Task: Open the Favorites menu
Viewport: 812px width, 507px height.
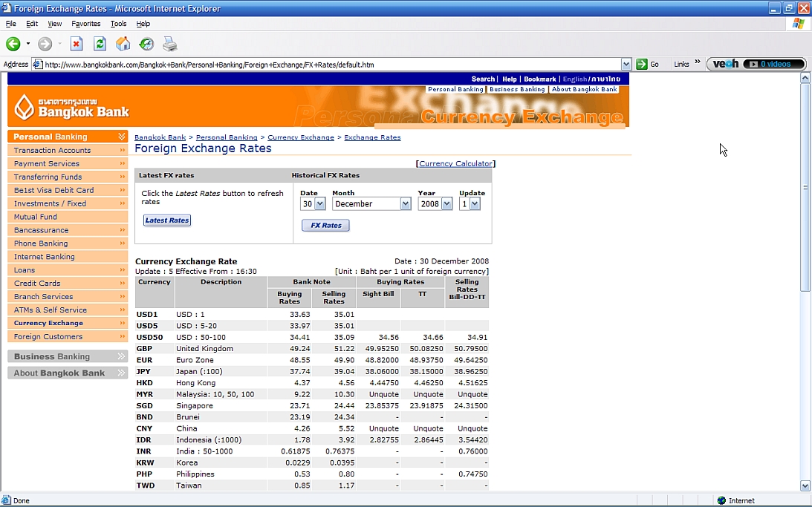Action: 86,24
